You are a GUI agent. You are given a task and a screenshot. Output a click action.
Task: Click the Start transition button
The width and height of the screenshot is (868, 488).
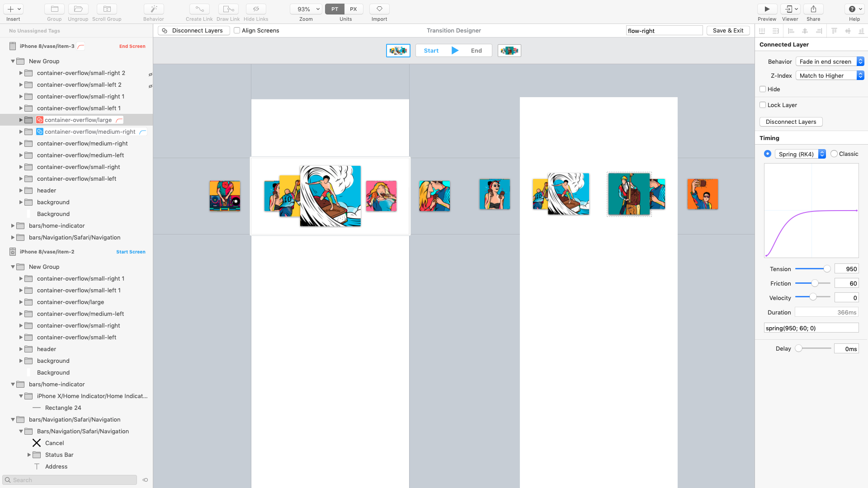(x=431, y=51)
